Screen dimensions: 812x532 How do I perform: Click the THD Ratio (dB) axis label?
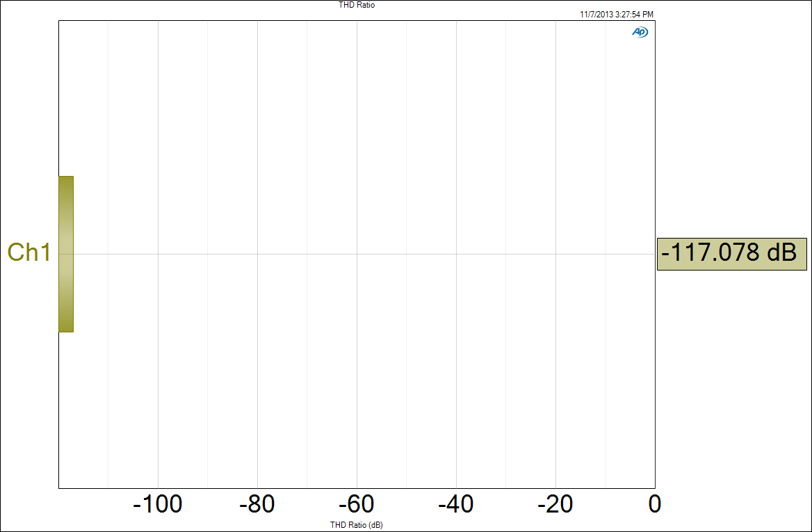click(357, 525)
